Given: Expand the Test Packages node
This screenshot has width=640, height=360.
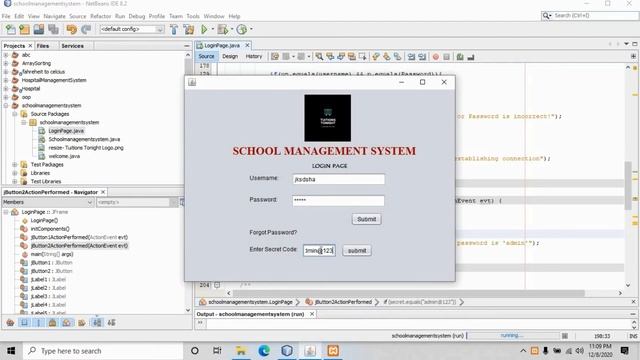Looking at the screenshot, I should 15,165.
